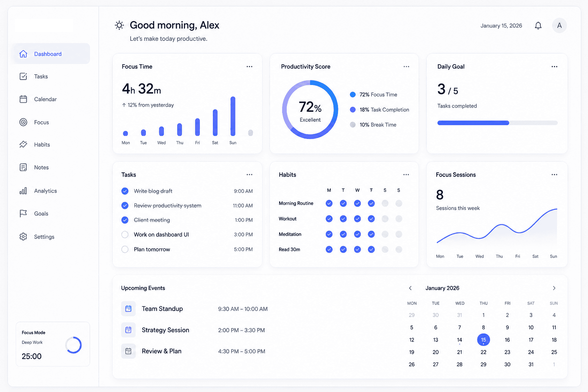This screenshot has width=588, height=392.
Task: Open the Notes menu item
Action: tap(52, 167)
